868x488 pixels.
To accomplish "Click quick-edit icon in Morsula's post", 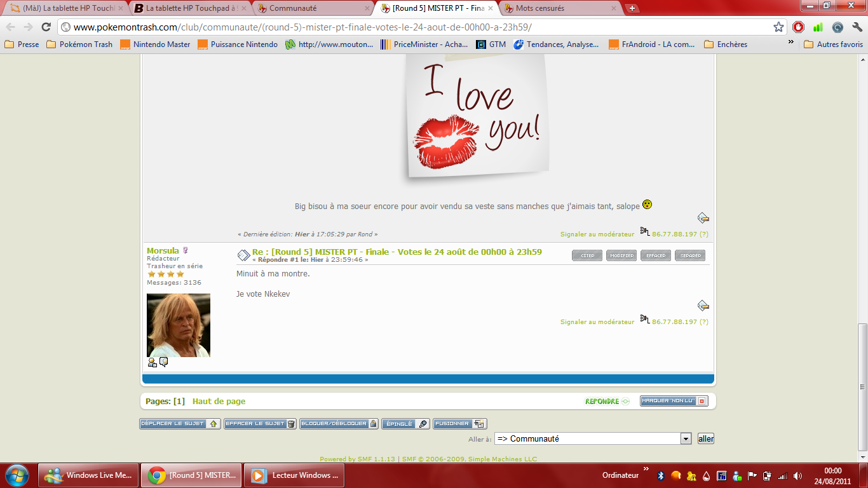I will 703,306.
